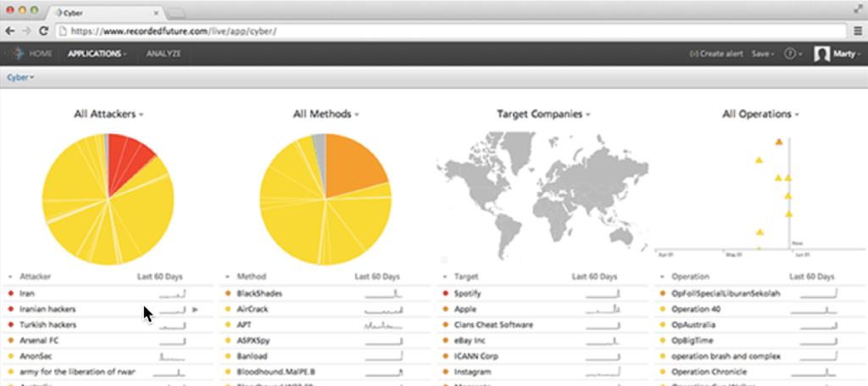Click the AnonSec attacker row
Viewport: 868px width, 386px height.
point(108,356)
